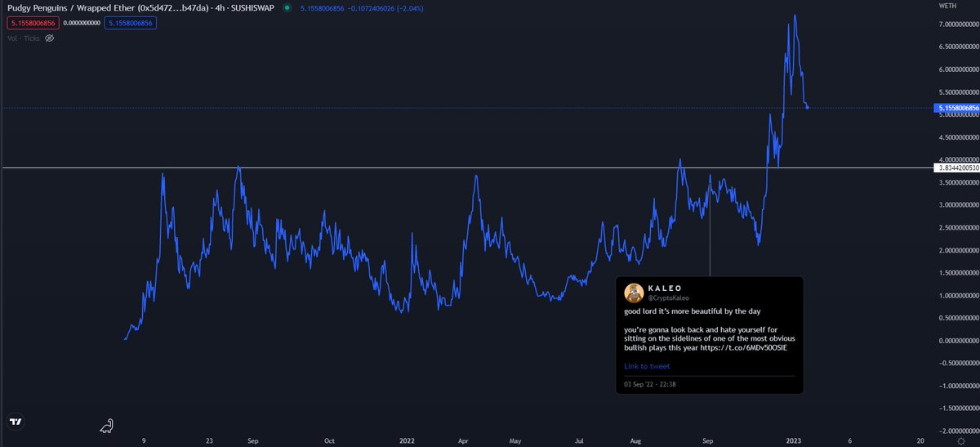The width and height of the screenshot is (980, 447).
Task: Click the @CryptoKaleo handle in the tweet
Action: pyautogui.click(x=669, y=298)
